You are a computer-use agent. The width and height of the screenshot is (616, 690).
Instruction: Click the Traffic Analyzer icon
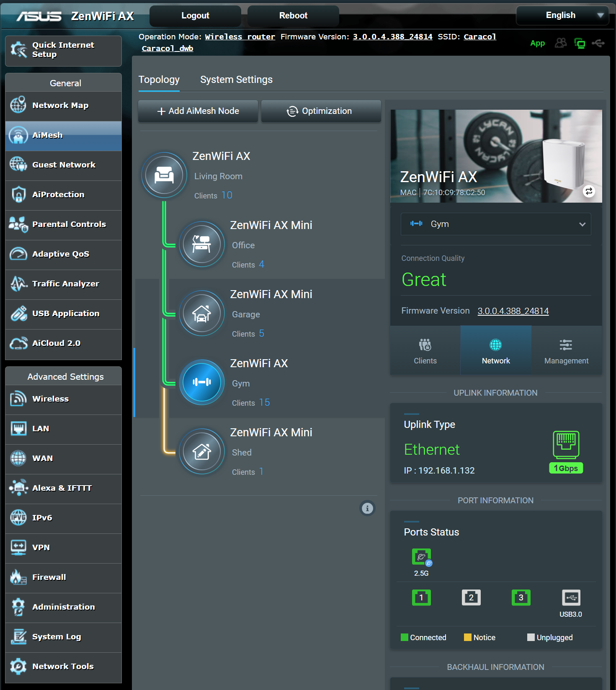pos(18,283)
